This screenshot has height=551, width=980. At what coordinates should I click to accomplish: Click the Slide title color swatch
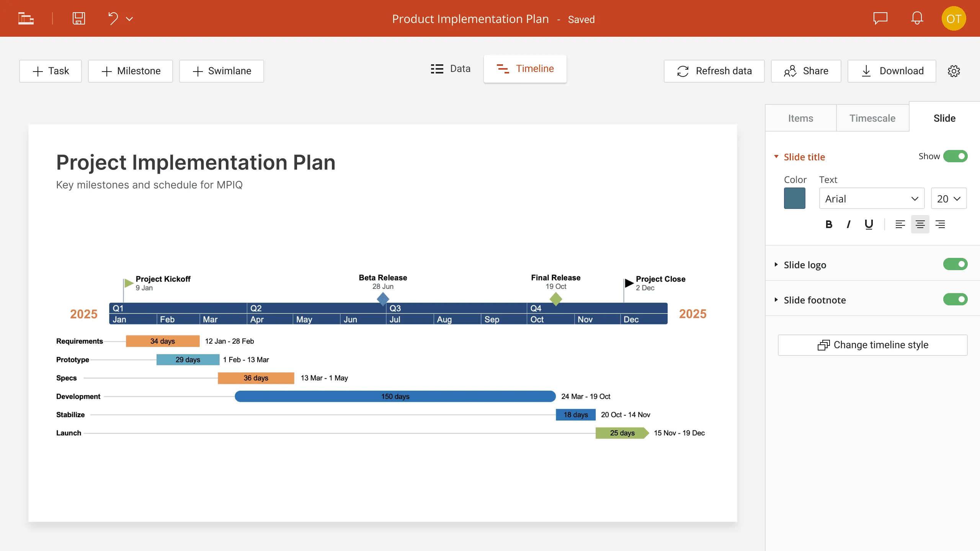click(x=795, y=199)
